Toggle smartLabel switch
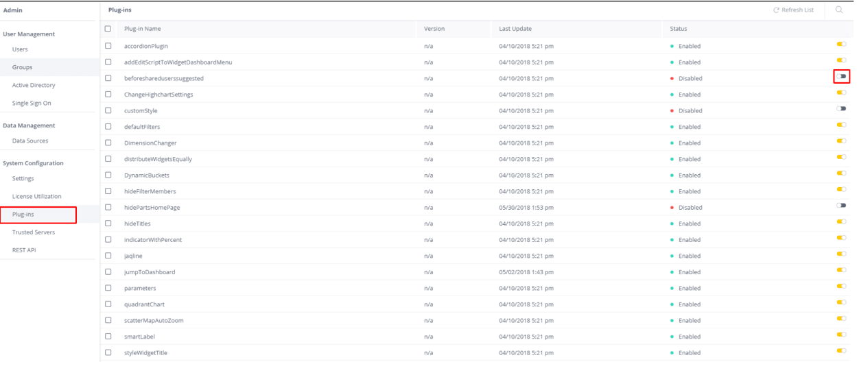 pyautogui.click(x=841, y=335)
